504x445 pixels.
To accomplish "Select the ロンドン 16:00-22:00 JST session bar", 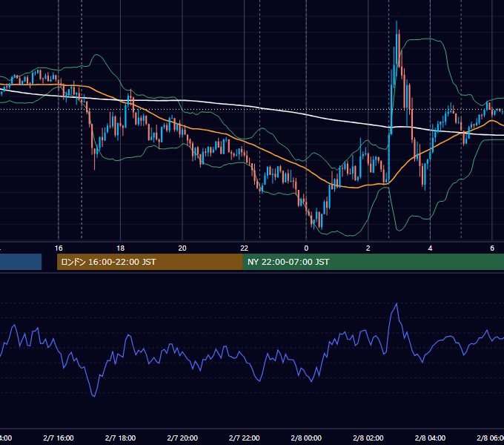I will [150, 262].
